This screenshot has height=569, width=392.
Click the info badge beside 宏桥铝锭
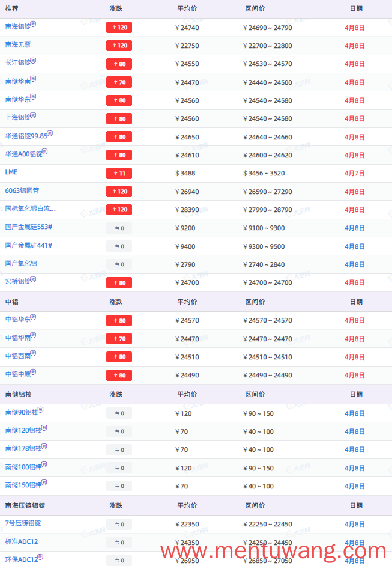click(x=34, y=279)
